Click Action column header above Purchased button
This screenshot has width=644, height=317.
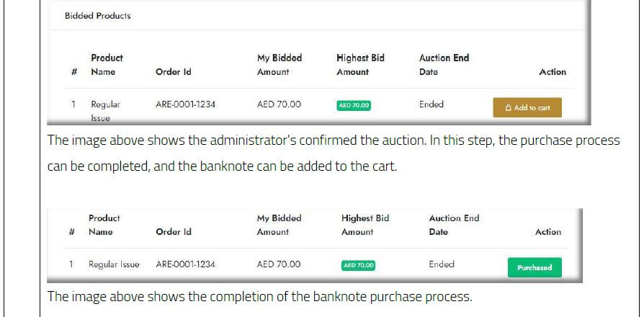point(548,232)
